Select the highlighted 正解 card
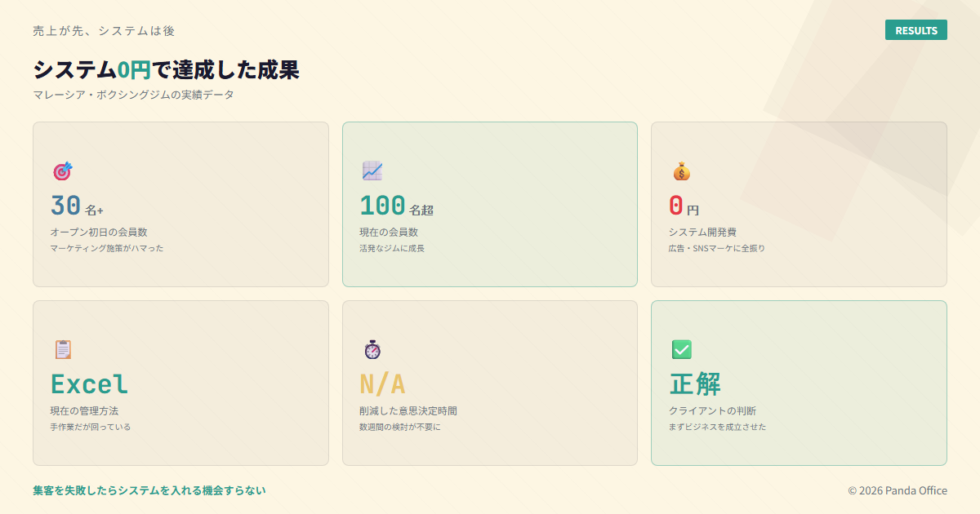Screen dimensions: 980x514 pyautogui.click(x=799, y=382)
